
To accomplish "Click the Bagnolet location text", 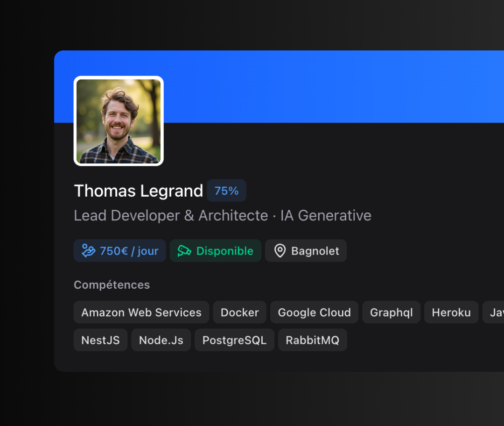I will click(x=315, y=251).
